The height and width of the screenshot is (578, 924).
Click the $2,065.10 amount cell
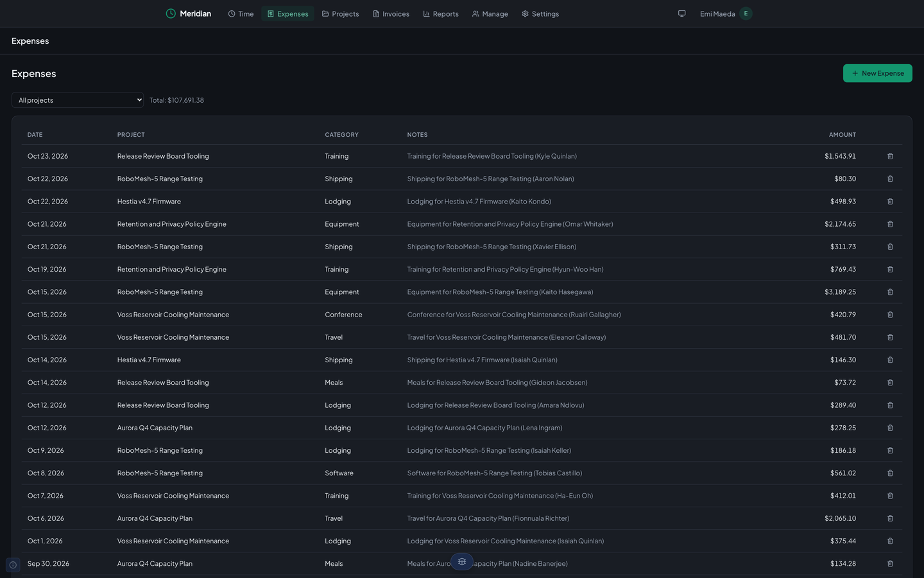coord(840,518)
